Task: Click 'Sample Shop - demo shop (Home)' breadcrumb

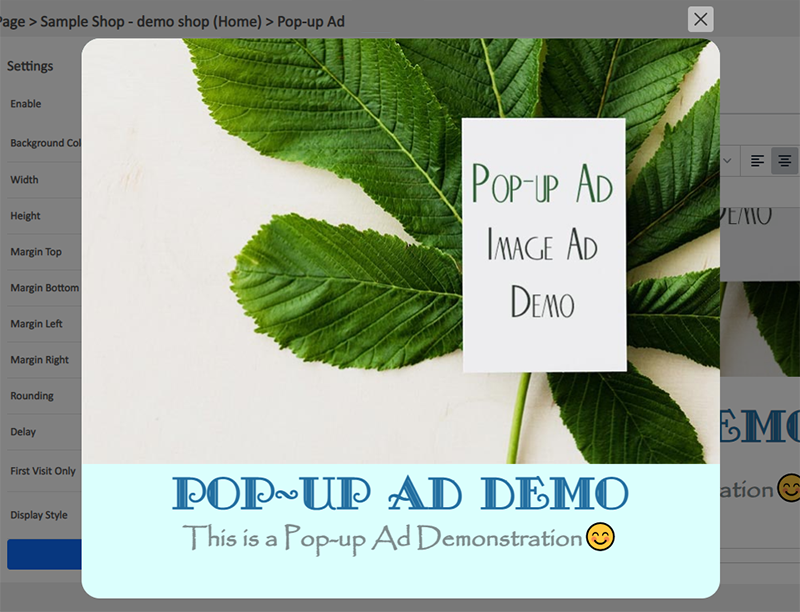Action: tap(151, 22)
